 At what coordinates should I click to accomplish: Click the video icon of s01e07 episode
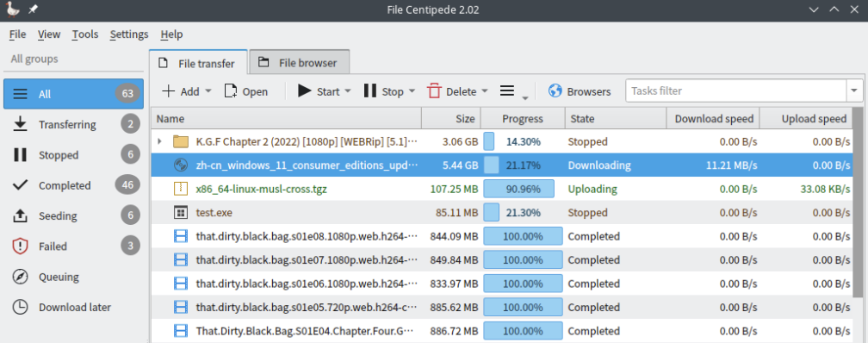pos(181,259)
